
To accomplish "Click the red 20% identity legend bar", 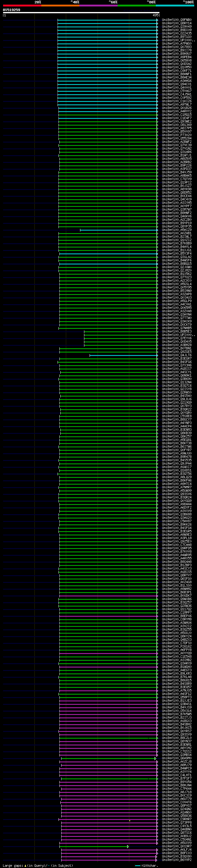I will (22, 6).
